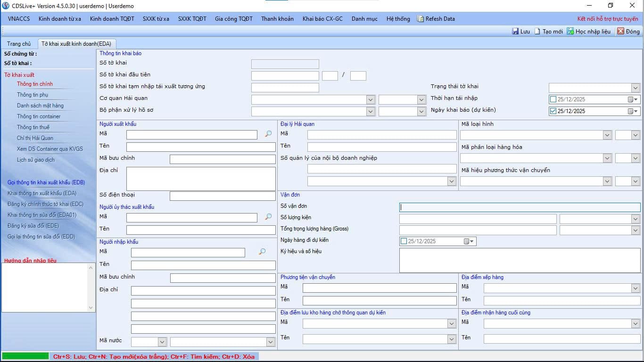Click the red Đóng close icon
Screen dimensions: 644x362
click(x=620, y=32)
